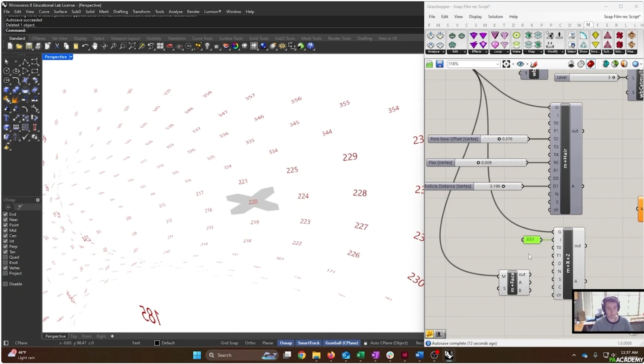Switch to the Curve Tools toolbar tab
This screenshot has height=364, width=644.
pyautogui.click(x=202, y=38)
